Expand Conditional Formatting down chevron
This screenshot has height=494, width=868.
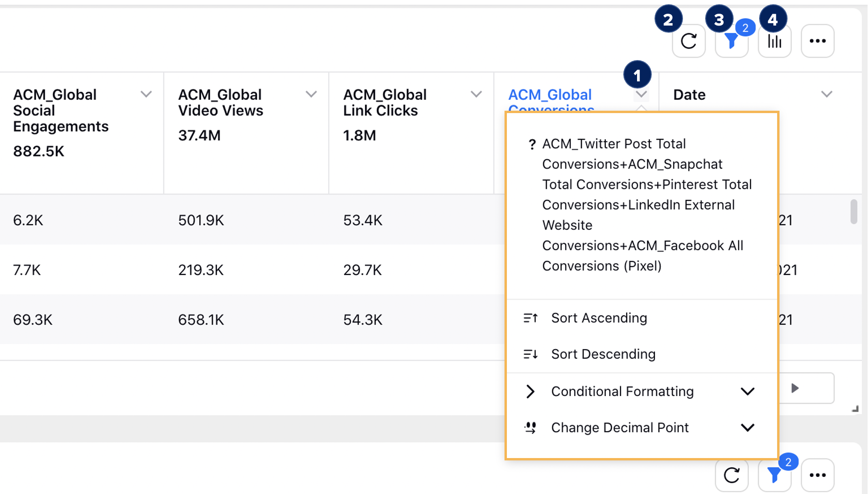click(x=747, y=391)
